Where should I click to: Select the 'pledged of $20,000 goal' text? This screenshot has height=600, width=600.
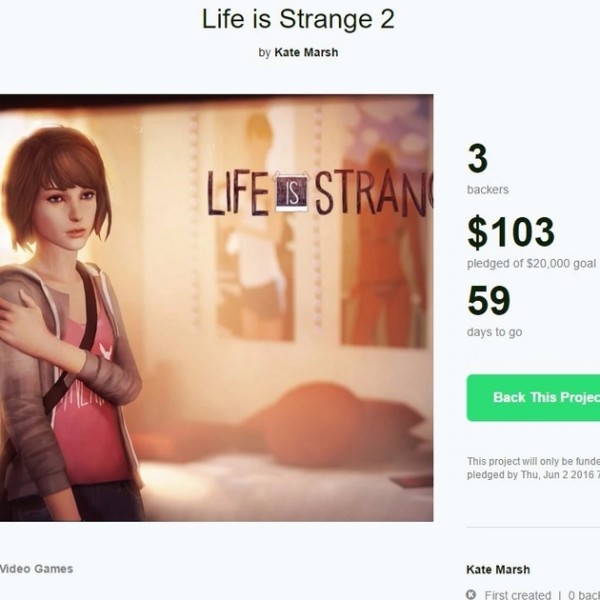(531, 263)
